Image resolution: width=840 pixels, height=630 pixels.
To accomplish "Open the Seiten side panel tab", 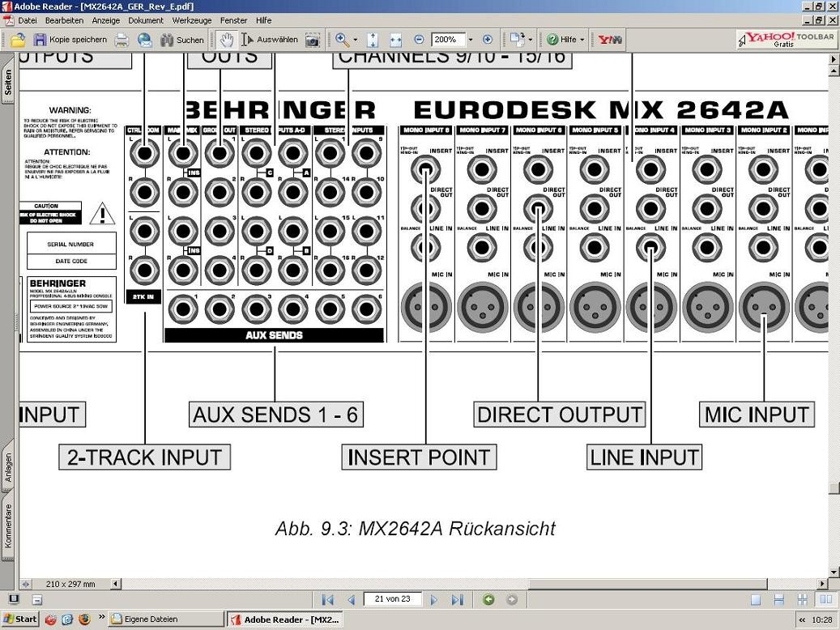I will coord(7,82).
